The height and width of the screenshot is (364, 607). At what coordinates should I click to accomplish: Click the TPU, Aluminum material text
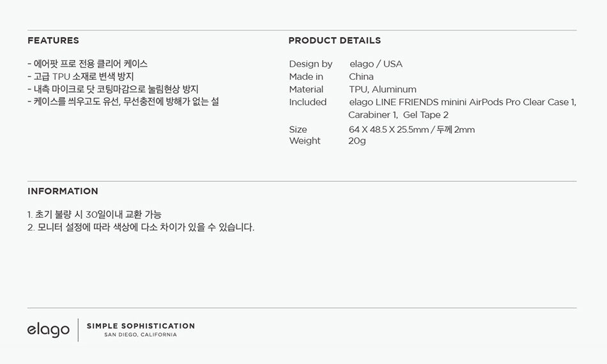click(383, 89)
